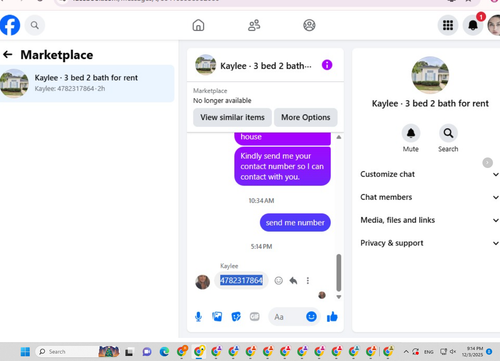The height and width of the screenshot is (361, 500).
Task: Click No longer available listing text
Action: point(222,100)
